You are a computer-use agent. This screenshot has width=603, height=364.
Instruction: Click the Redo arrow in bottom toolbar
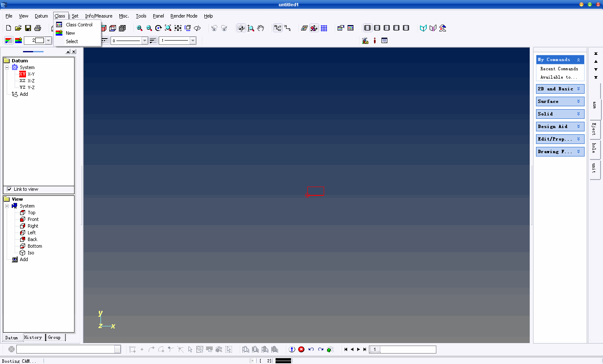click(x=321, y=349)
